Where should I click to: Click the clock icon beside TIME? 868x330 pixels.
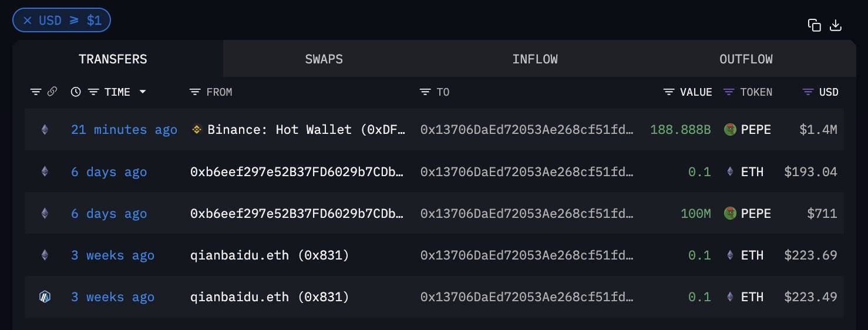pos(75,92)
